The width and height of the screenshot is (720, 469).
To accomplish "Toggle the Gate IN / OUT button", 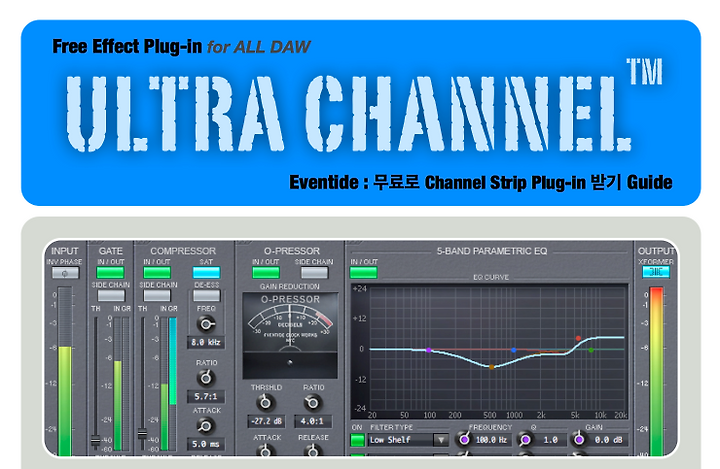I will pos(110,273).
